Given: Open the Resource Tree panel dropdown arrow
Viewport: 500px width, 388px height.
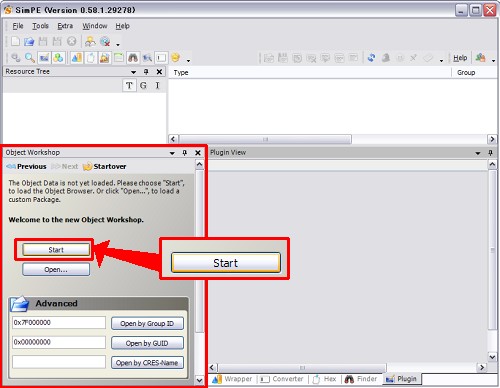Looking at the screenshot, I should [133, 72].
